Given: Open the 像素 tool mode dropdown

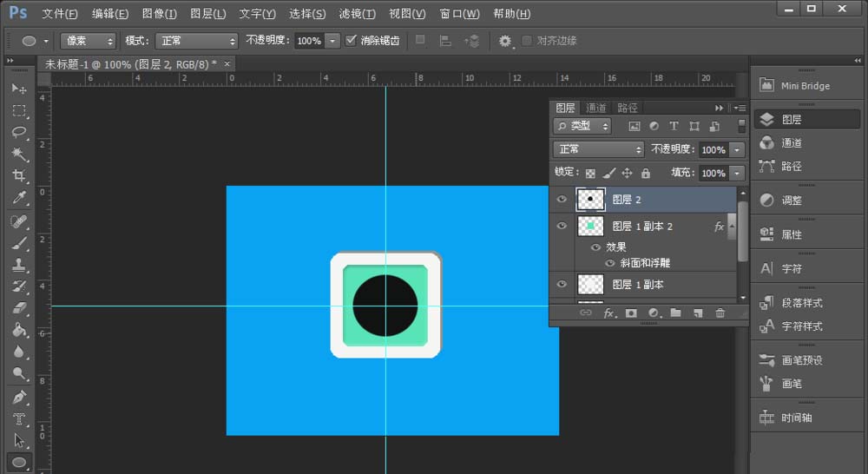Looking at the screenshot, I should point(88,41).
